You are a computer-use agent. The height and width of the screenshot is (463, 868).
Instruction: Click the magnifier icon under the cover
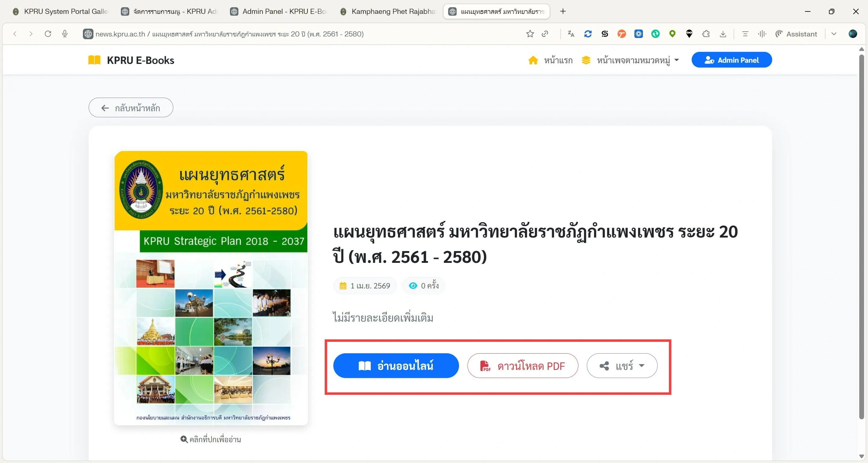pyautogui.click(x=184, y=439)
